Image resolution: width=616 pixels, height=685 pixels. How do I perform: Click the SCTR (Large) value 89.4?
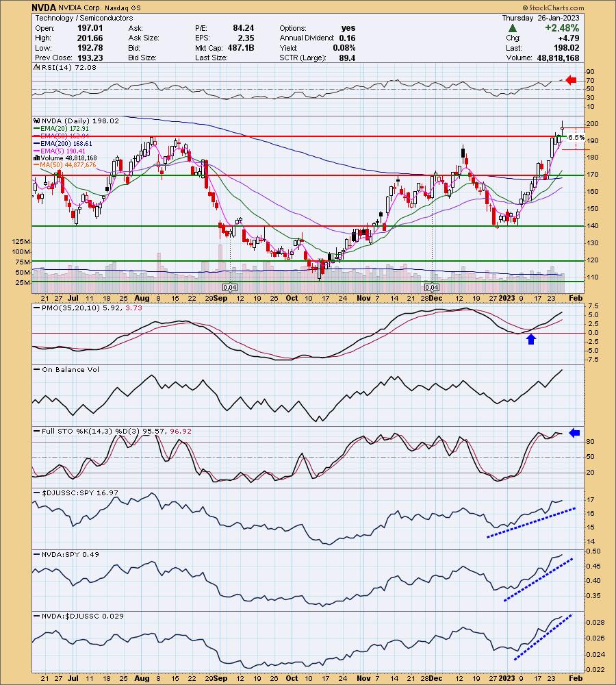347,58
